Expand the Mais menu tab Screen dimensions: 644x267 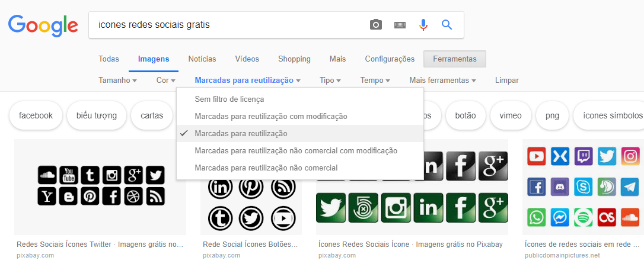[x=337, y=59]
